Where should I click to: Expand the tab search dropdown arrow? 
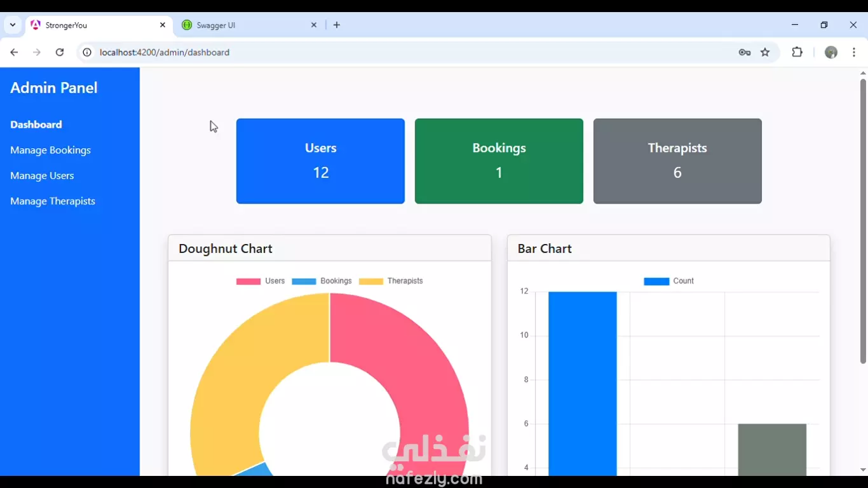13,25
